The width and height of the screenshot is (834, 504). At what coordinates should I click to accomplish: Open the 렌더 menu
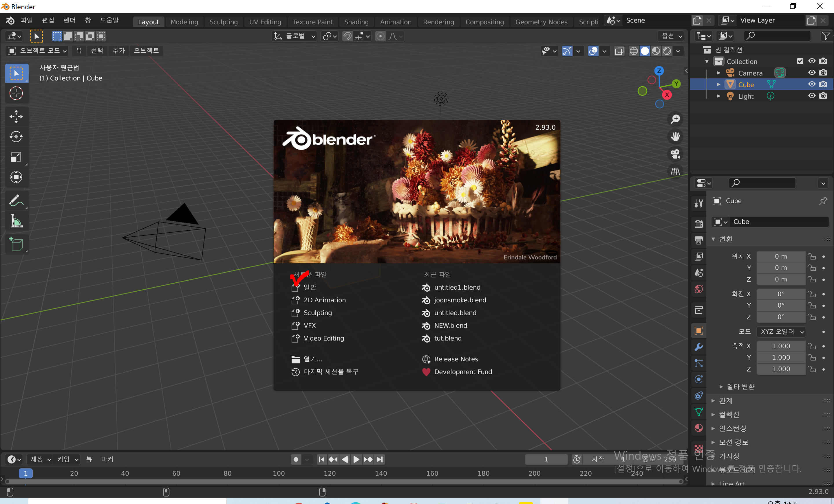pos(69,20)
